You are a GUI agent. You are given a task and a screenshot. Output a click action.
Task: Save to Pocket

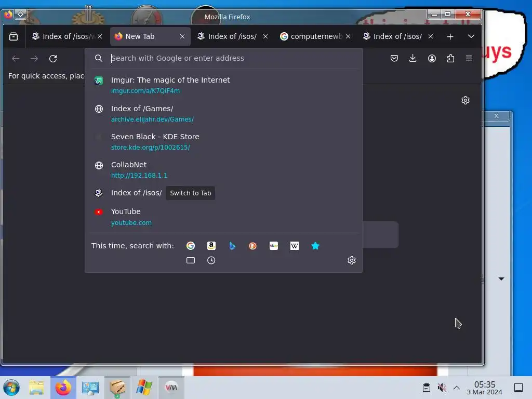pyautogui.click(x=394, y=58)
